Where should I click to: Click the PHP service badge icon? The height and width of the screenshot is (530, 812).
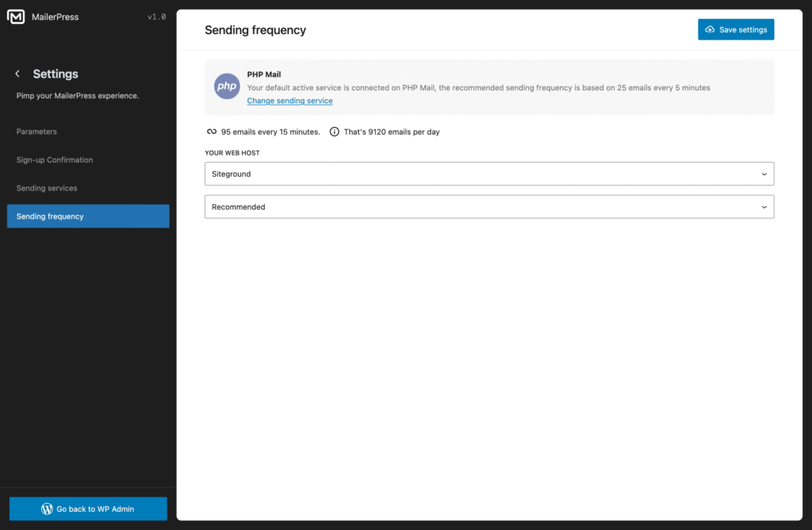coord(227,86)
